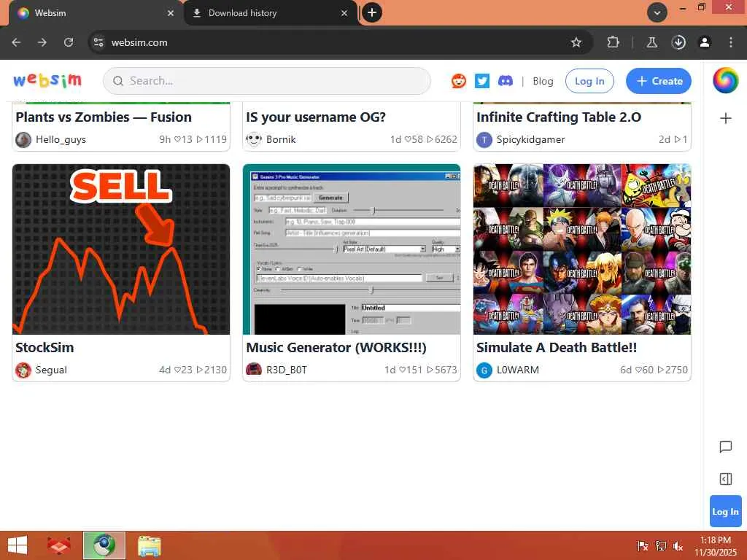Open the Twitter social icon

(482, 81)
